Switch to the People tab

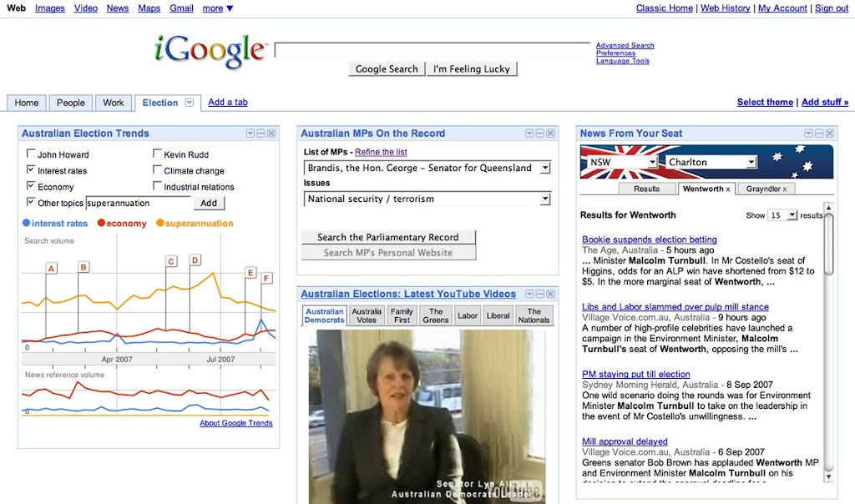71,103
